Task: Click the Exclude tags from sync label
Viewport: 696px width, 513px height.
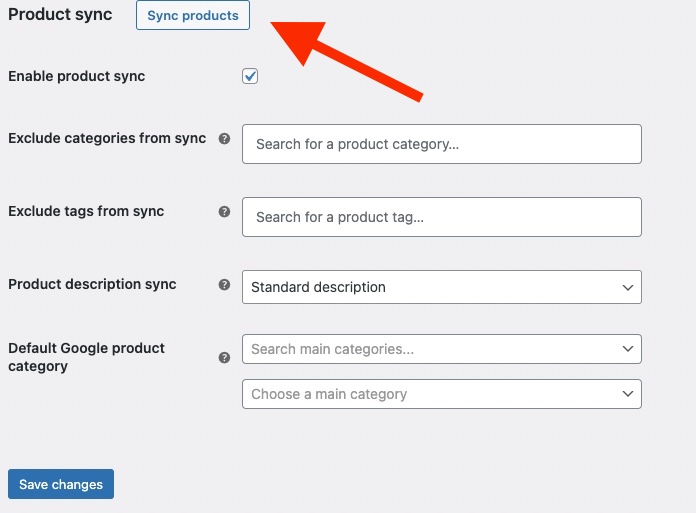Action: (x=86, y=211)
